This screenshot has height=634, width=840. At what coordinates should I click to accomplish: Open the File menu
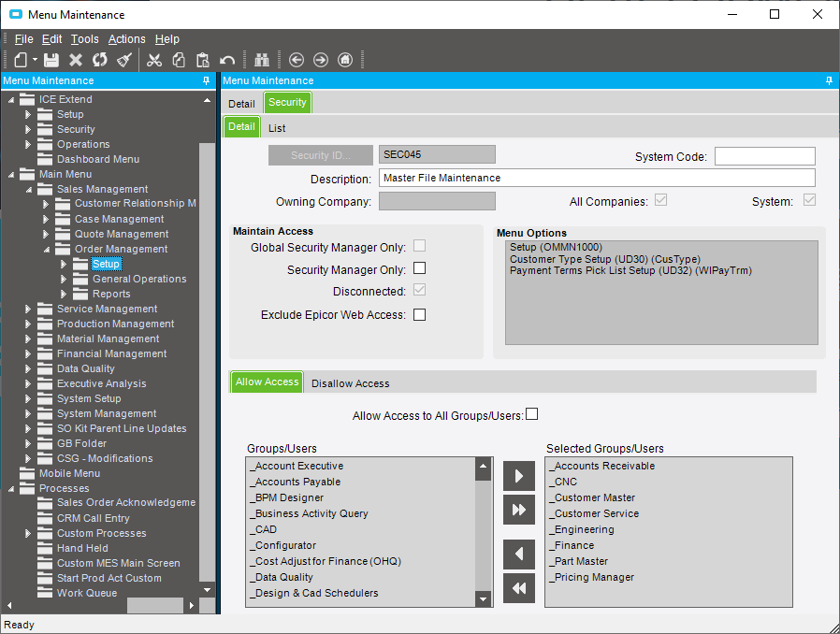(x=23, y=39)
